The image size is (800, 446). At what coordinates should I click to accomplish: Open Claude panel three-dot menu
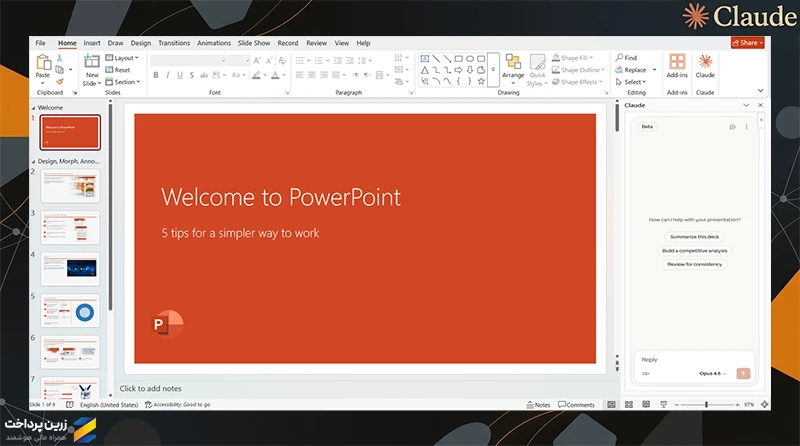(746, 127)
